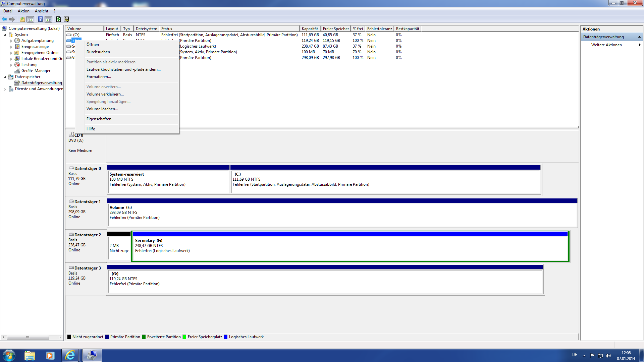Toggle the console tree pane toolbar icon
The image size is (644, 362).
point(31,19)
